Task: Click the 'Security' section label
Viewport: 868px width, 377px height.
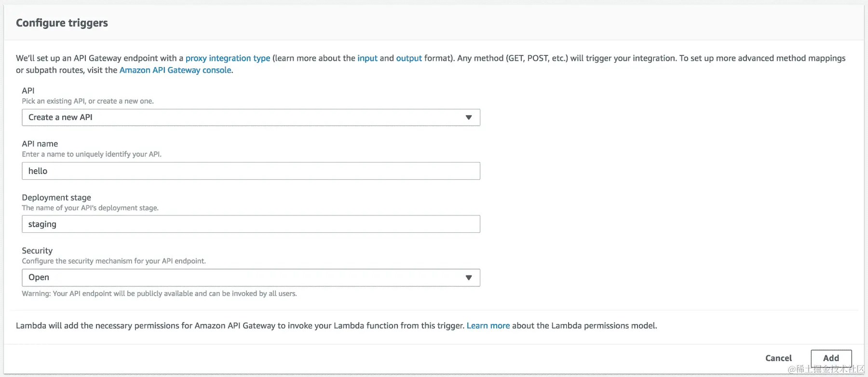Action: click(x=37, y=251)
